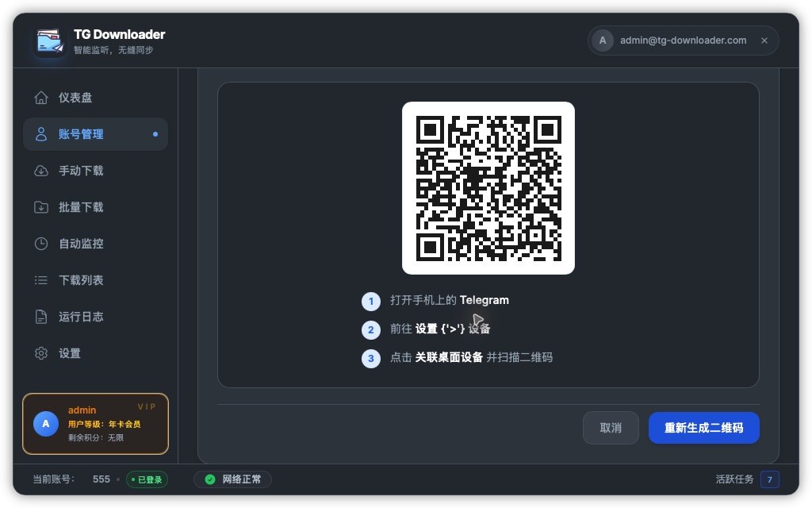Click the 用户等级：年卡会员 text

pos(104,424)
